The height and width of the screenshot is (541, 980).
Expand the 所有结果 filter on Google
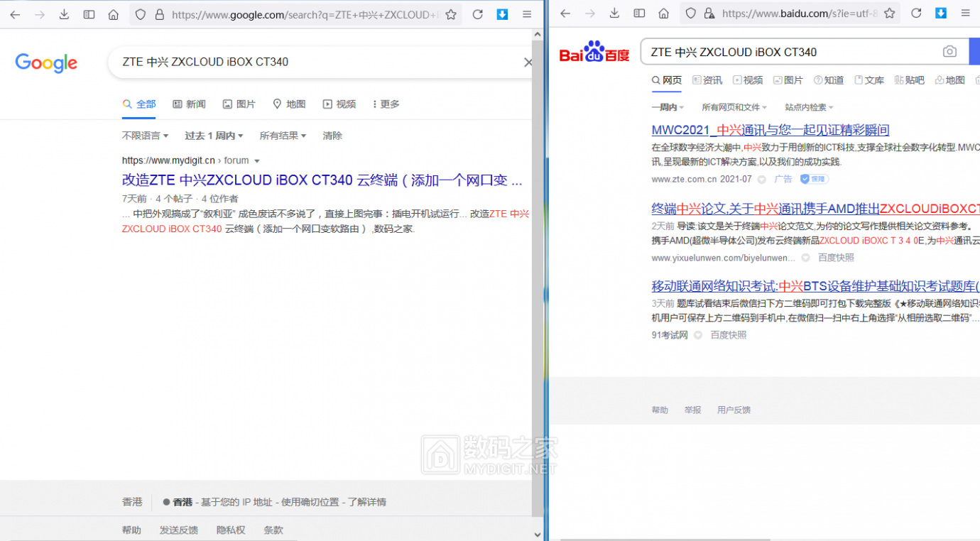tap(283, 136)
